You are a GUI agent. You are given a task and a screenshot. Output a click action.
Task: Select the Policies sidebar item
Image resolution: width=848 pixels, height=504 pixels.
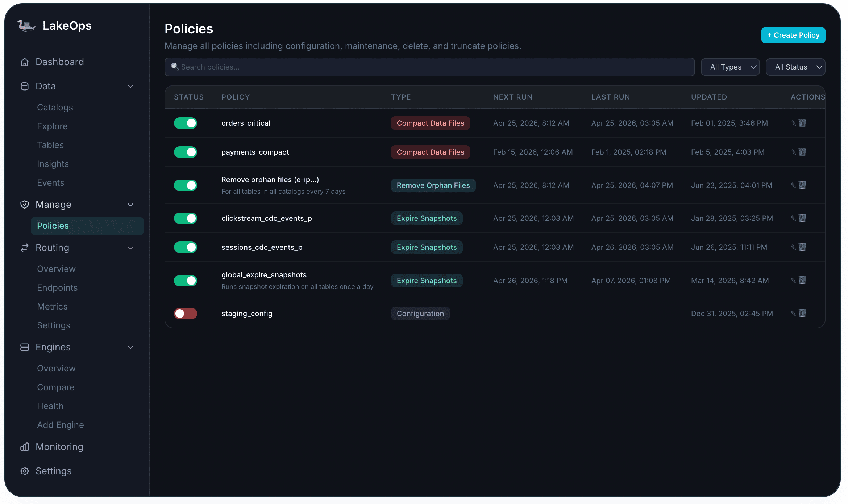(x=87, y=226)
